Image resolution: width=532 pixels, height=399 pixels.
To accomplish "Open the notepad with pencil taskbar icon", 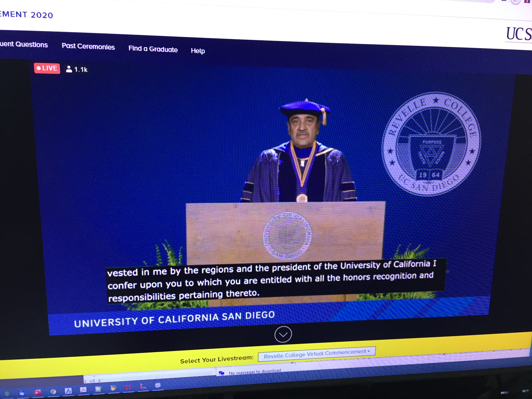I will [98, 389].
